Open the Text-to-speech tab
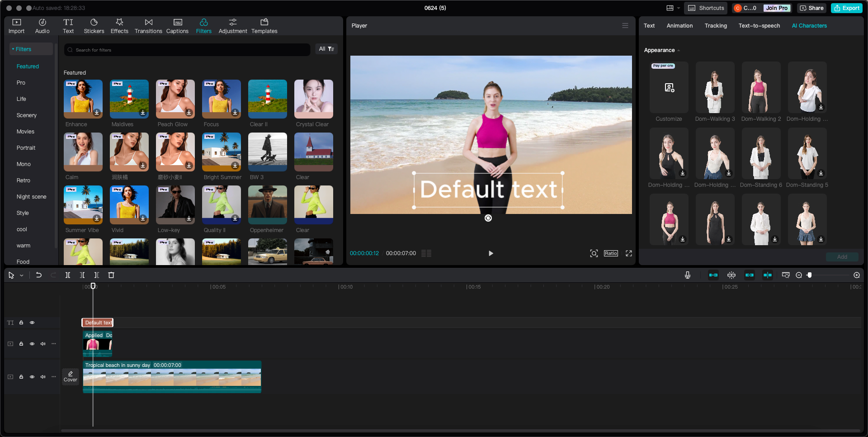 (x=759, y=26)
